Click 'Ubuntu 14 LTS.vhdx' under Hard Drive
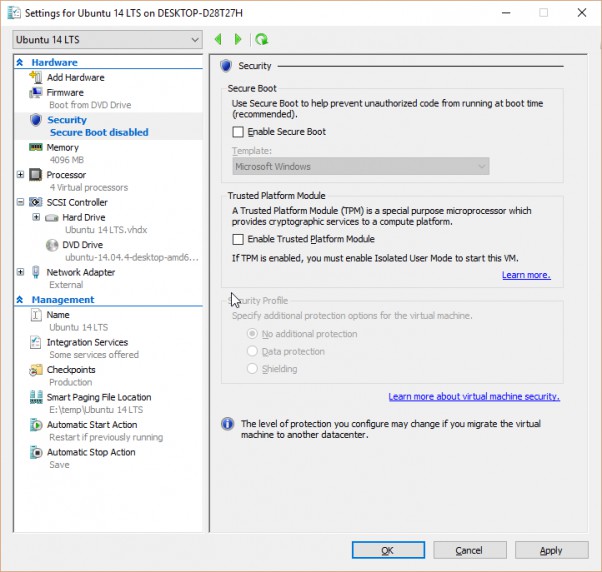 tap(106, 230)
